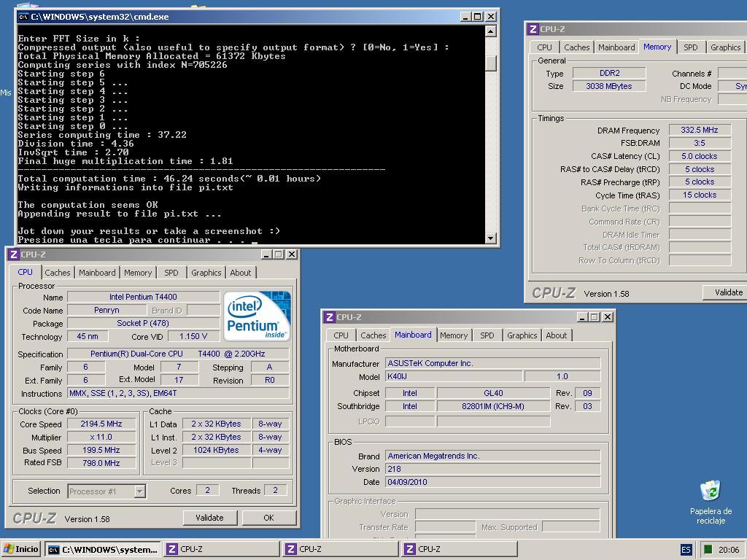Click the CPU-Z icon in the Memory window title bar

click(x=533, y=29)
